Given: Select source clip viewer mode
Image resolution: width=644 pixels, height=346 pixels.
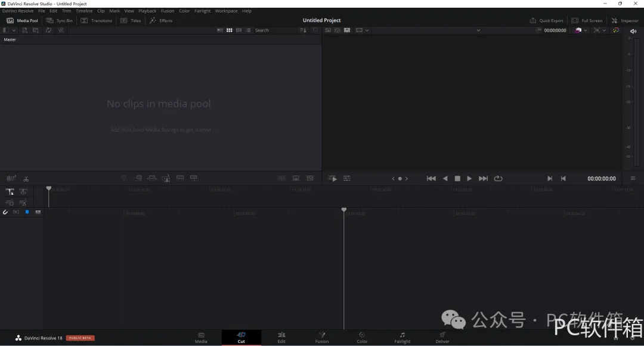Looking at the screenshot, I should [328, 30].
